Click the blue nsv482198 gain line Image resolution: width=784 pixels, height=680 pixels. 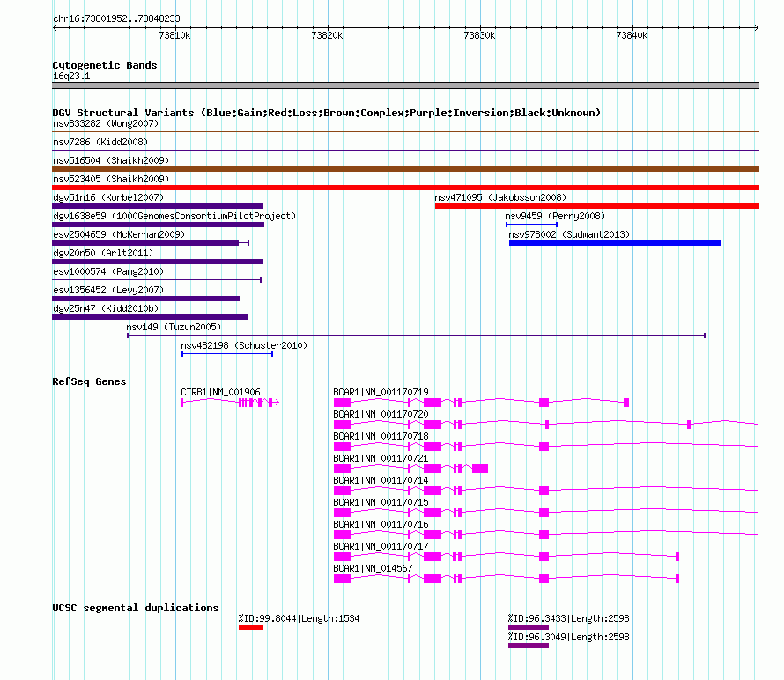pos(227,354)
